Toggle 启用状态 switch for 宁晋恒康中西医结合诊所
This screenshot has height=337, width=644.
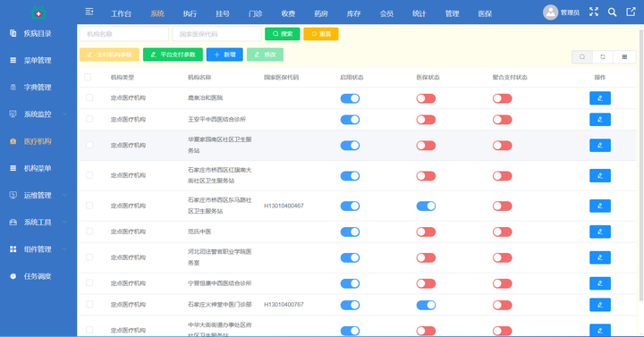(x=350, y=283)
